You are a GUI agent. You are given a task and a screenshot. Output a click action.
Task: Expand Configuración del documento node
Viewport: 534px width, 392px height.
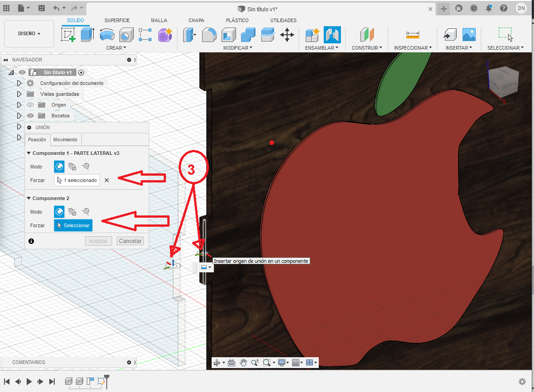(x=19, y=83)
